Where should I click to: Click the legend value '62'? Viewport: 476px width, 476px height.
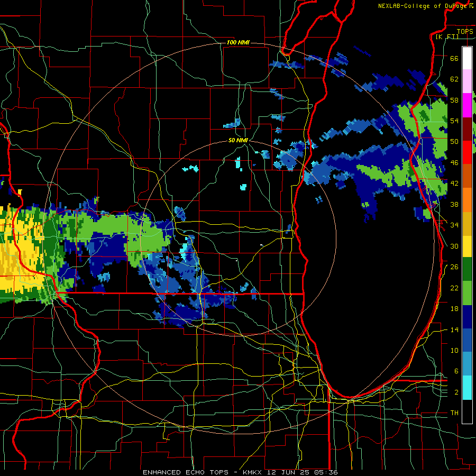click(454, 79)
